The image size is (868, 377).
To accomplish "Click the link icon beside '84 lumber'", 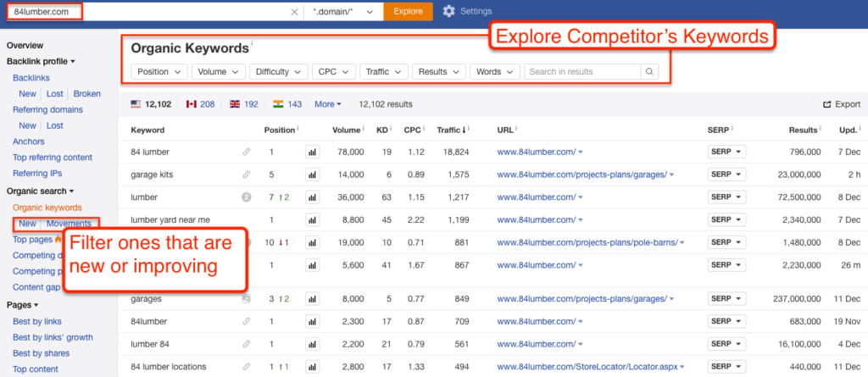I will click(247, 152).
